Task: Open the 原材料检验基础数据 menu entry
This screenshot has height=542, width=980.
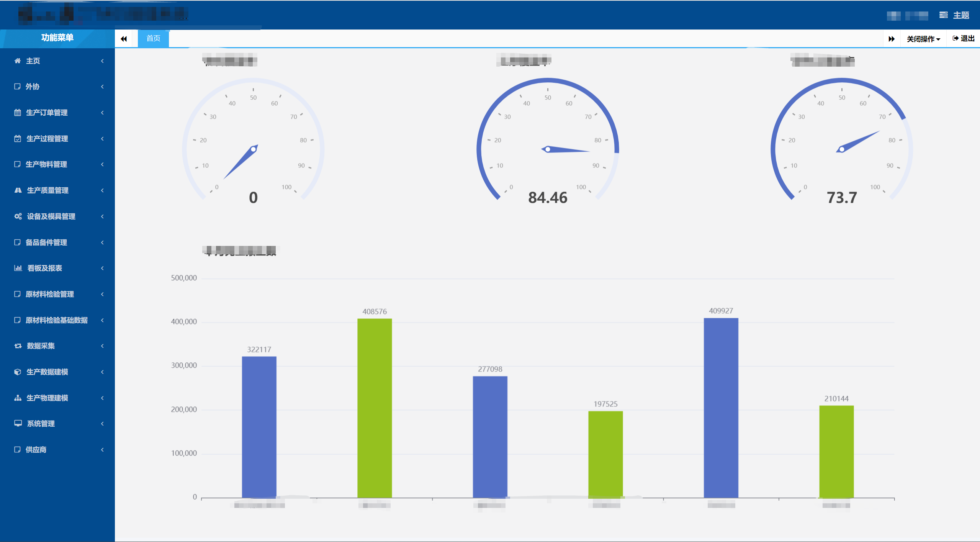Action: point(57,320)
